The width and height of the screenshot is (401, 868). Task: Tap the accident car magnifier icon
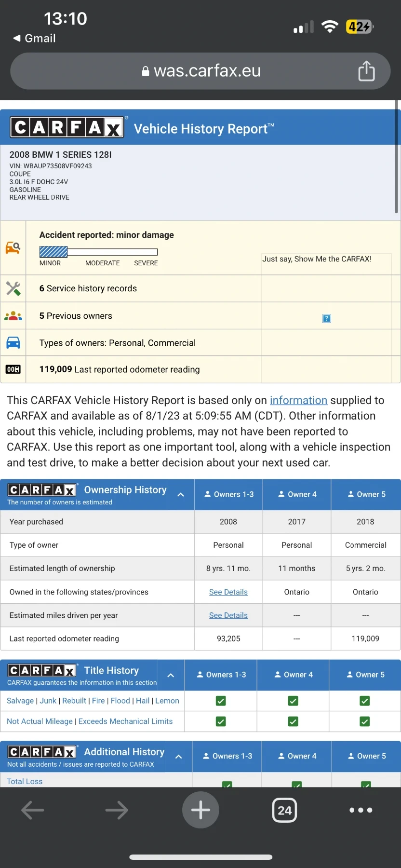13,248
